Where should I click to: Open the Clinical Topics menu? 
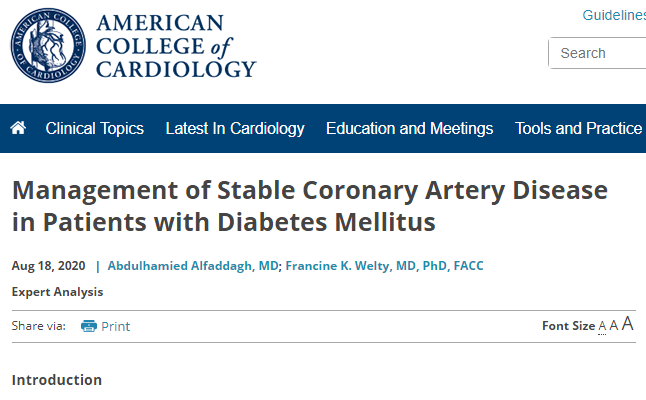pyautogui.click(x=95, y=129)
